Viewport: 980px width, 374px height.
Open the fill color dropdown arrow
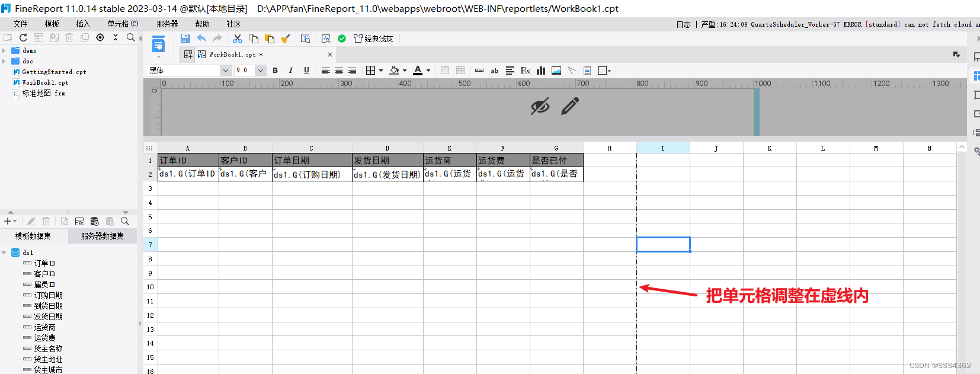click(405, 71)
